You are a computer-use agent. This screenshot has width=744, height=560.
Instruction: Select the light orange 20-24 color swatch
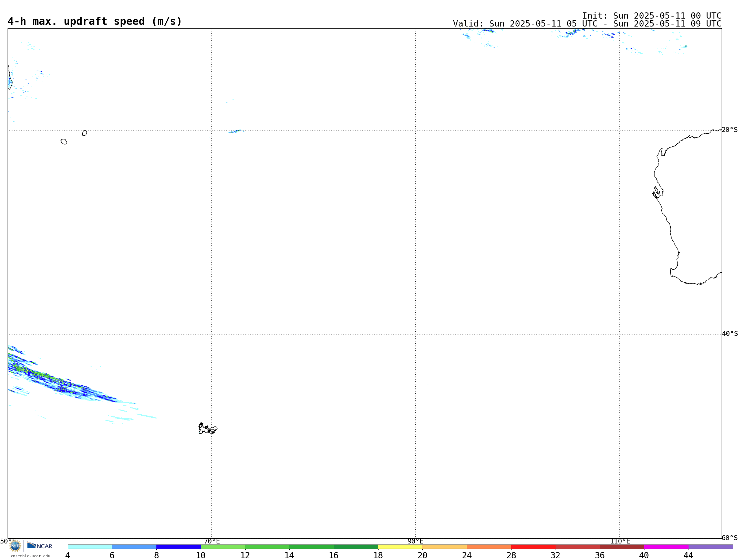click(x=445, y=547)
